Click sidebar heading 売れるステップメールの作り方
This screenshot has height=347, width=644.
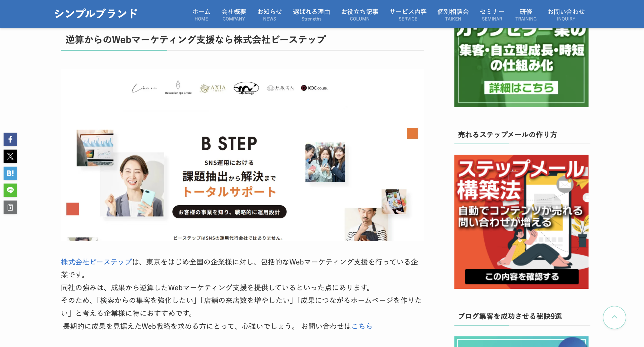507,135
